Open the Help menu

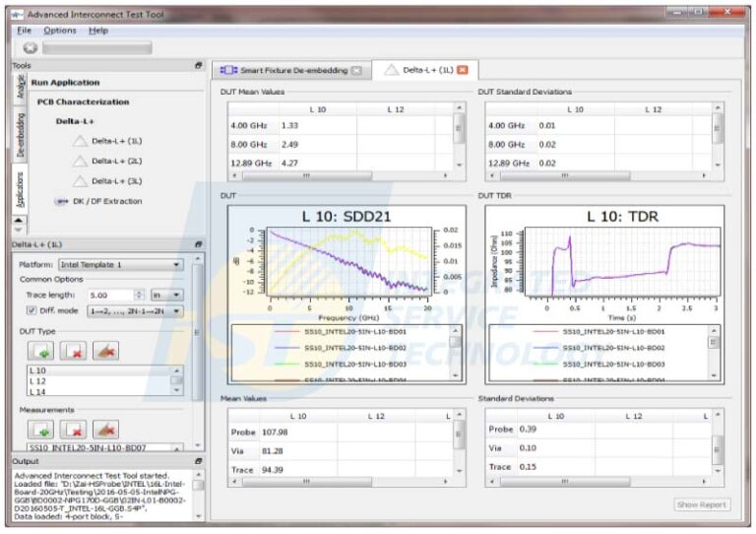tap(98, 31)
